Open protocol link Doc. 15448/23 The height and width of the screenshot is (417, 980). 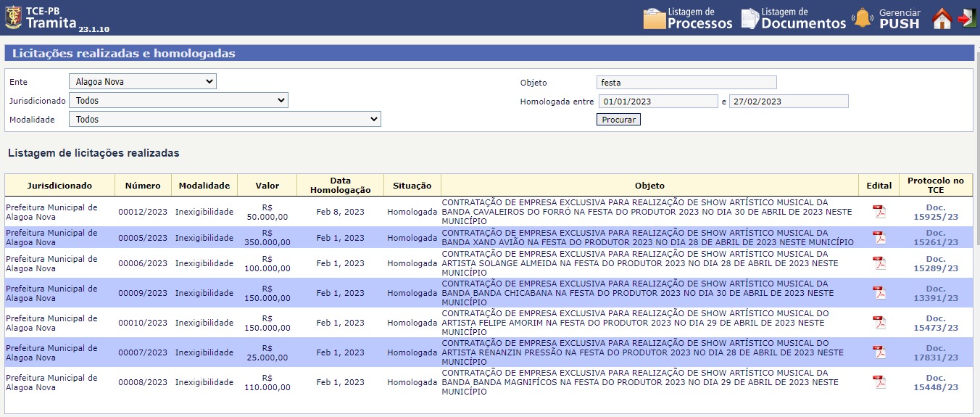point(936,382)
